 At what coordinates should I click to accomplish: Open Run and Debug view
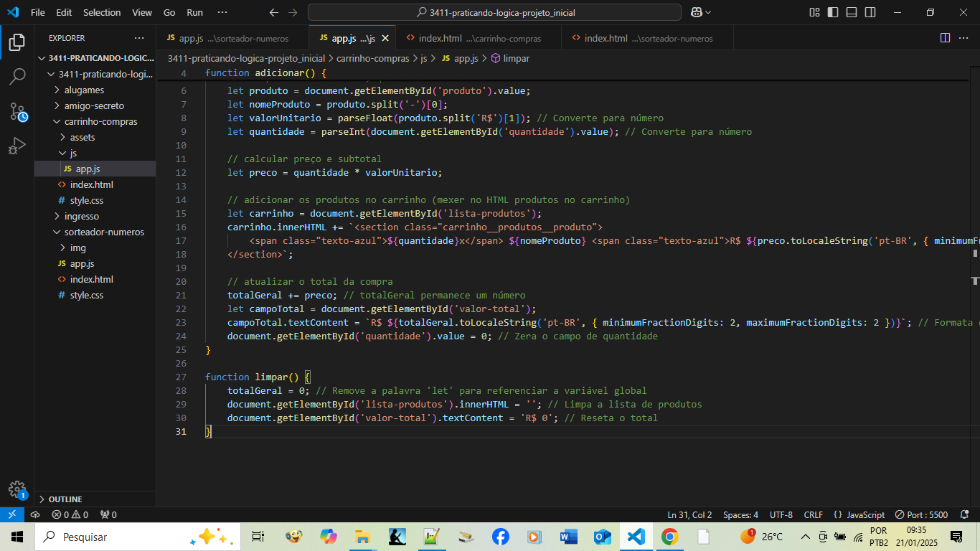17,146
